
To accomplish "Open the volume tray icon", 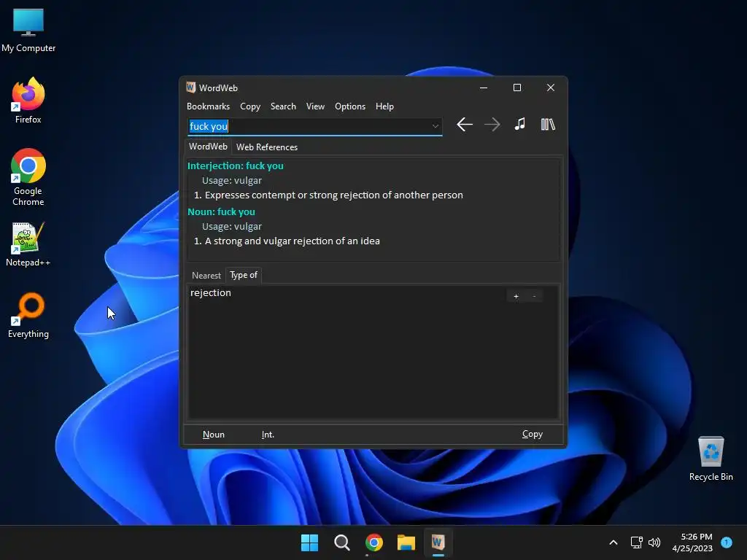I will tap(654, 542).
